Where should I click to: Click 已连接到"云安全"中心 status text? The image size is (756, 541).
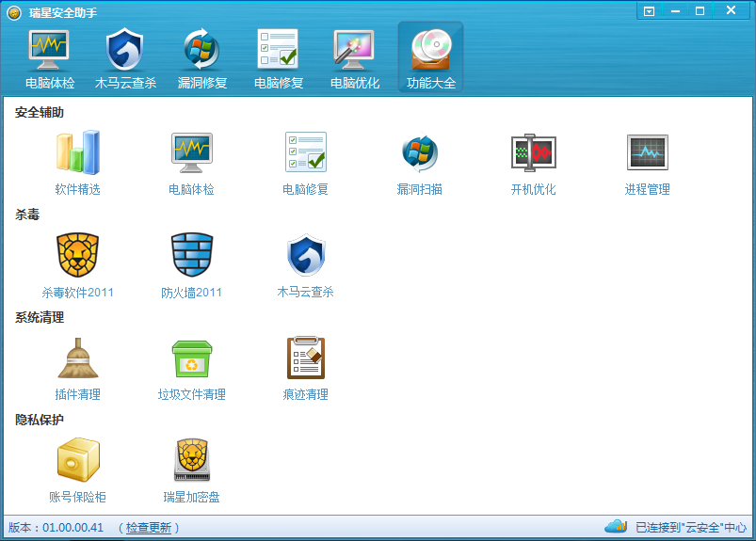691,528
